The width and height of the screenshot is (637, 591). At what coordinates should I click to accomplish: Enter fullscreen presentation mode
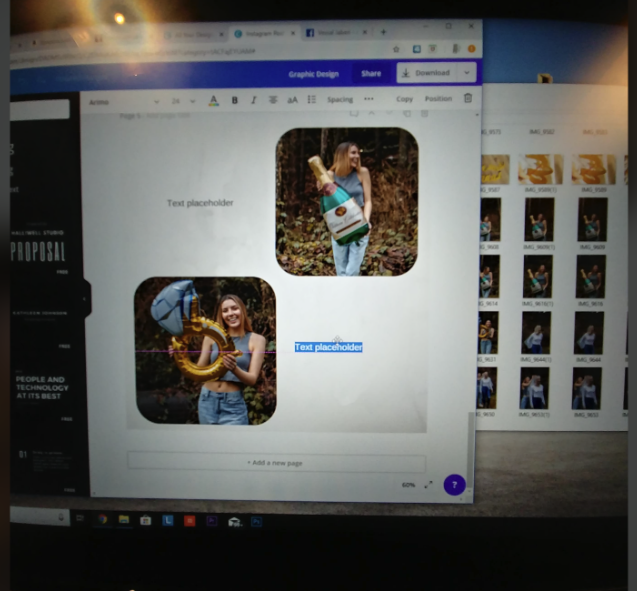(429, 485)
